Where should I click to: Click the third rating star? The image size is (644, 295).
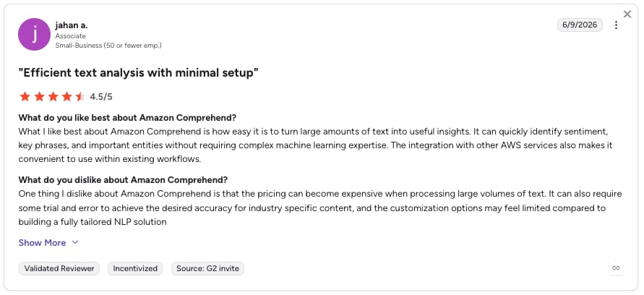53,97
